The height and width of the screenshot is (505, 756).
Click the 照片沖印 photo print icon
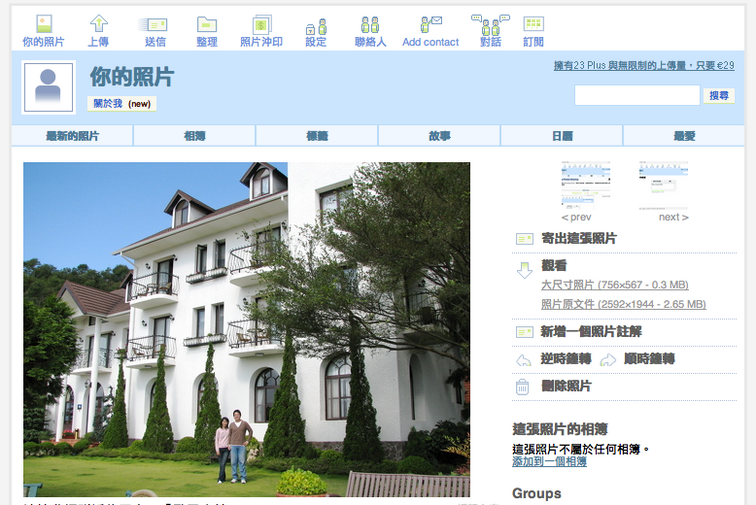(x=262, y=25)
